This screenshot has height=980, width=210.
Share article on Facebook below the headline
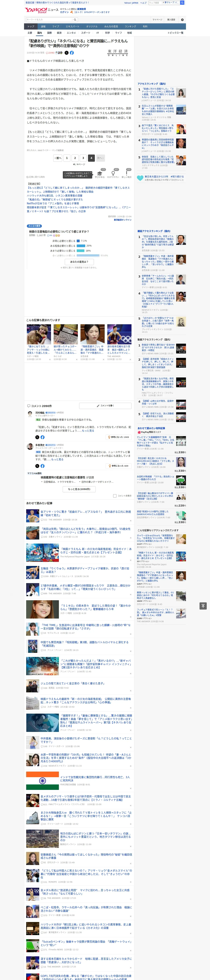pos(72,53)
